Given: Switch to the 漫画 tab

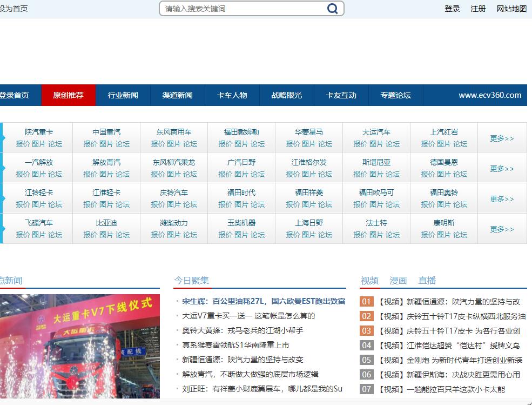Looking at the screenshot, I should [x=398, y=281].
